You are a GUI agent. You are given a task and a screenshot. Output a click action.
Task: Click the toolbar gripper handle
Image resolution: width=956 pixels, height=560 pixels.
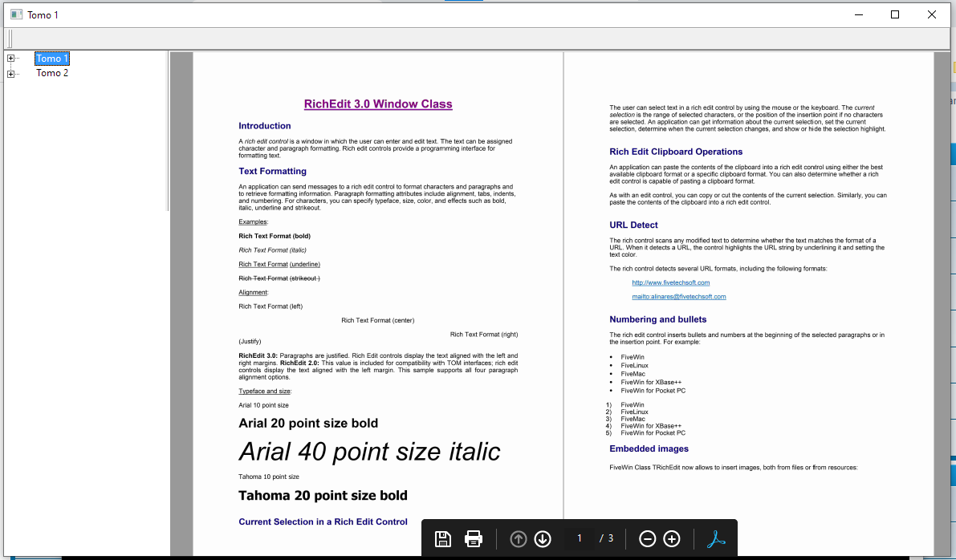pos(10,39)
